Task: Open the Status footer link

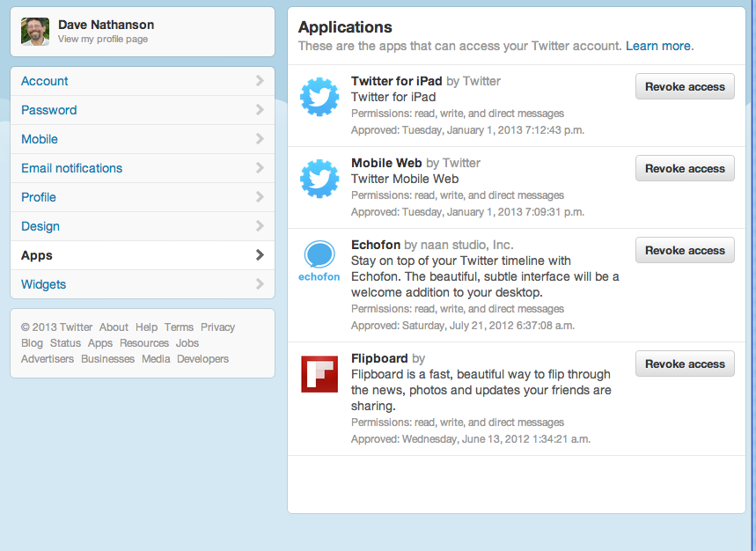Action: (x=66, y=342)
